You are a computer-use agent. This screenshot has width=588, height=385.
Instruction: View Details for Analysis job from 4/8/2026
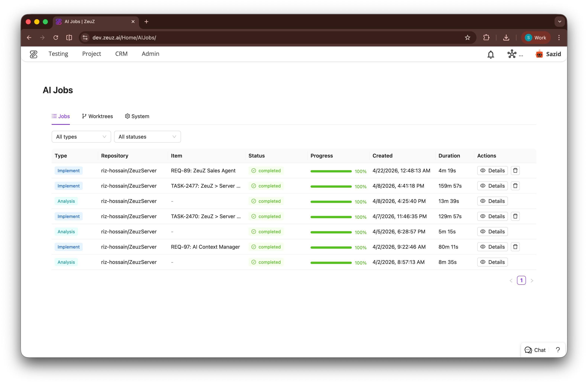click(492, 201)
